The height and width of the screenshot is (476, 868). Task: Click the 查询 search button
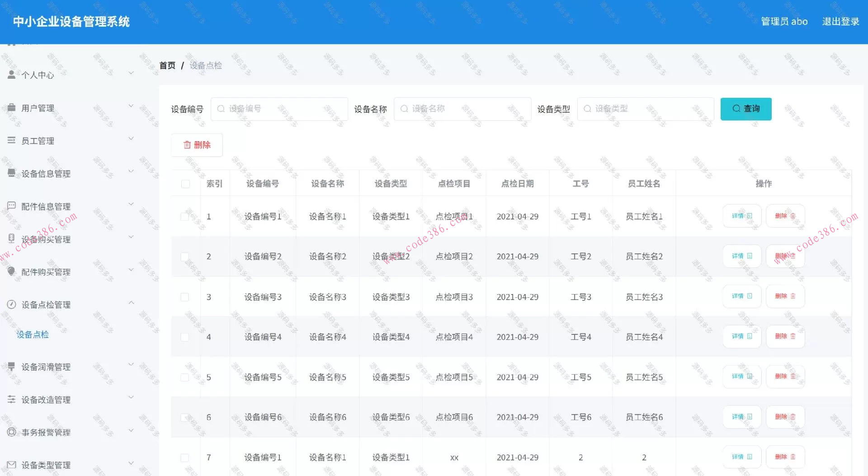[x=746, y=109]
